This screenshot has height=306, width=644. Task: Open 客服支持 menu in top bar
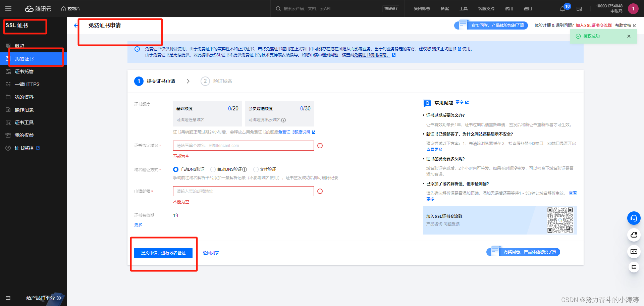(x=486, y=9)
